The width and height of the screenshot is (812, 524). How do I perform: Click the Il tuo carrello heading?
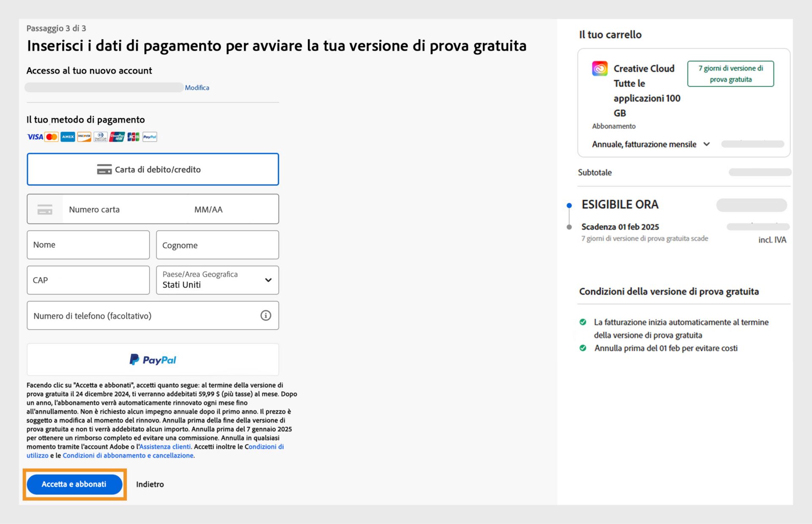610,35
